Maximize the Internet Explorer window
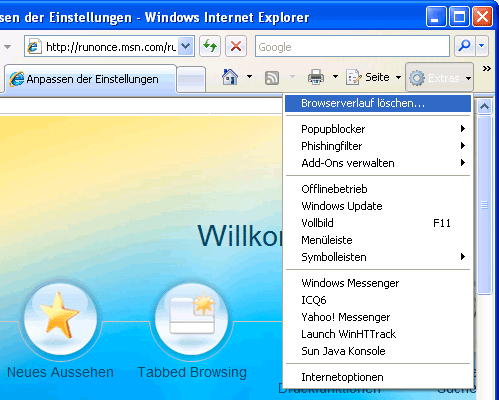 click(x=459, y=16)
